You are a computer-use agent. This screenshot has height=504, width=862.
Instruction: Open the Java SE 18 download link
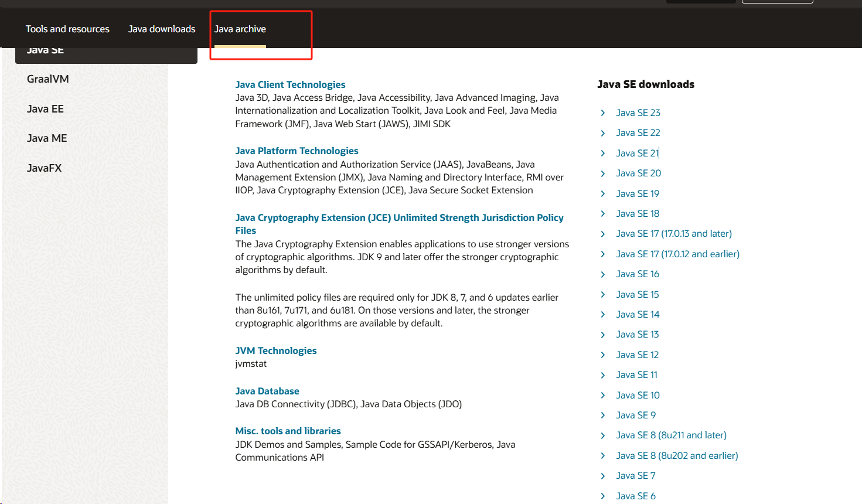click(638, 213)
